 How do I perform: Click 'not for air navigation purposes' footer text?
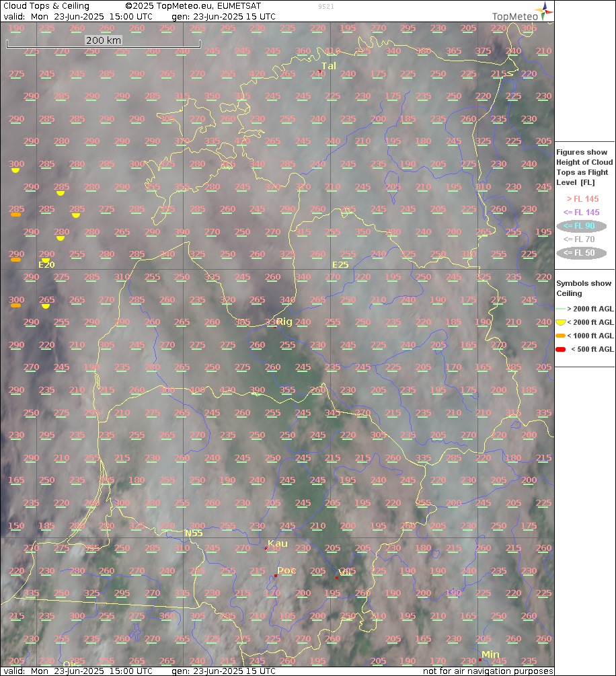tap(488, 671)
